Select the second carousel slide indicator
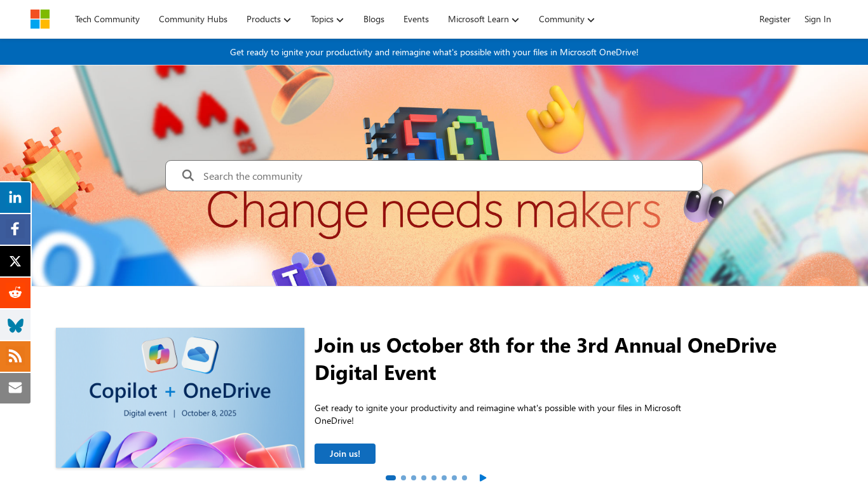 403,478
